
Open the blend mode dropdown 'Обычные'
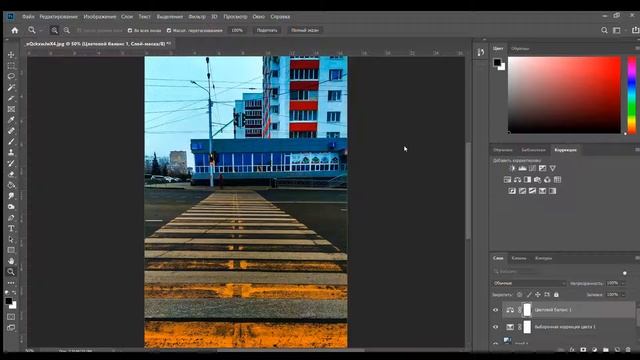529,283
